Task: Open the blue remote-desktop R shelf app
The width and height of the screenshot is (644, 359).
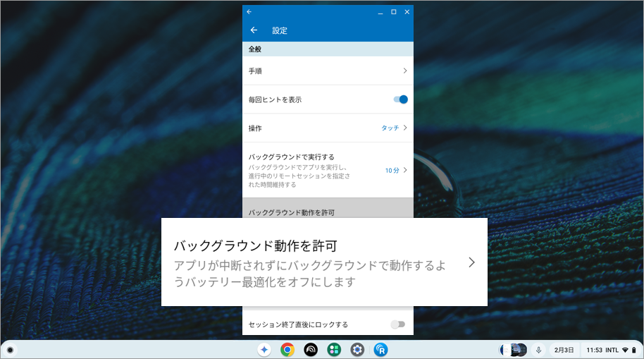Action: click(x=380, y=350)
